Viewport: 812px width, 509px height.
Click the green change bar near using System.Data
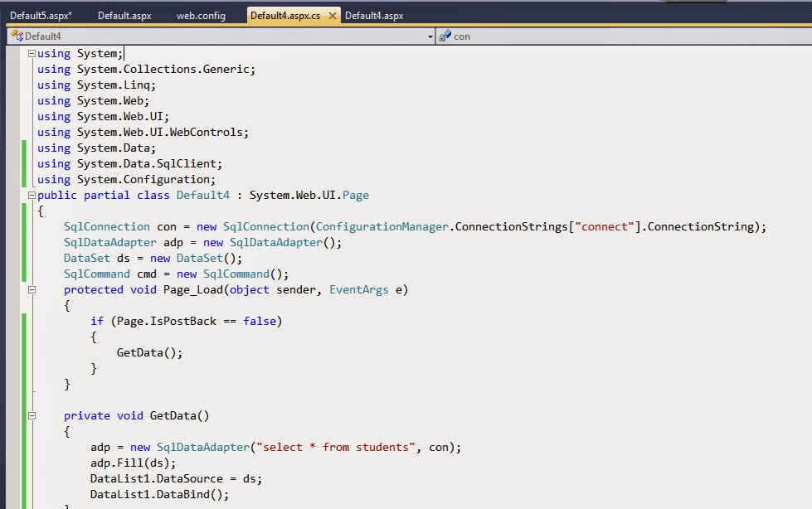tap(25, 148)
